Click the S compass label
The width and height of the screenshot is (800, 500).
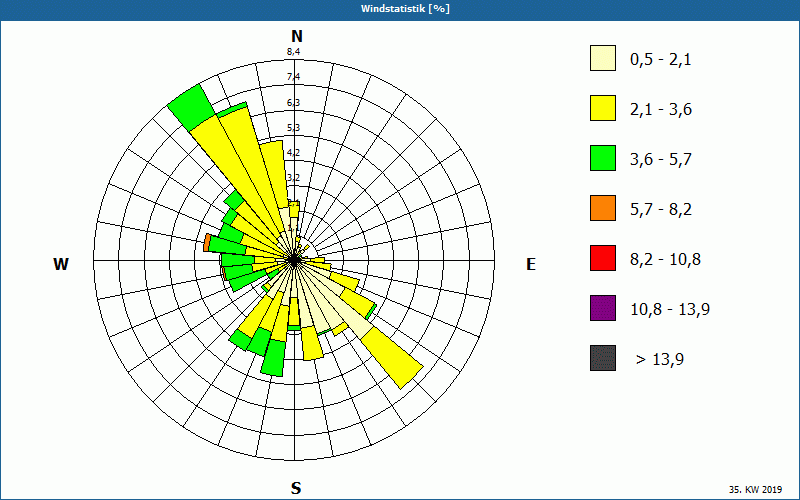point(296,488)
